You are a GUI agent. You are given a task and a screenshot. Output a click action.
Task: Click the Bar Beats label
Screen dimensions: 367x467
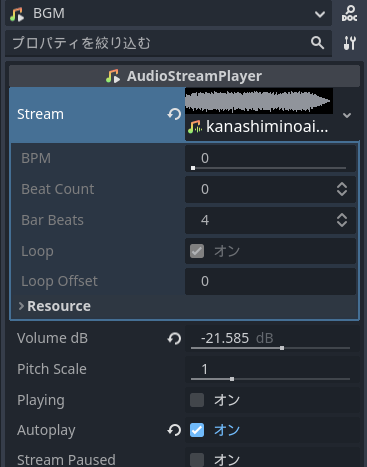click(x=52, y=220)
